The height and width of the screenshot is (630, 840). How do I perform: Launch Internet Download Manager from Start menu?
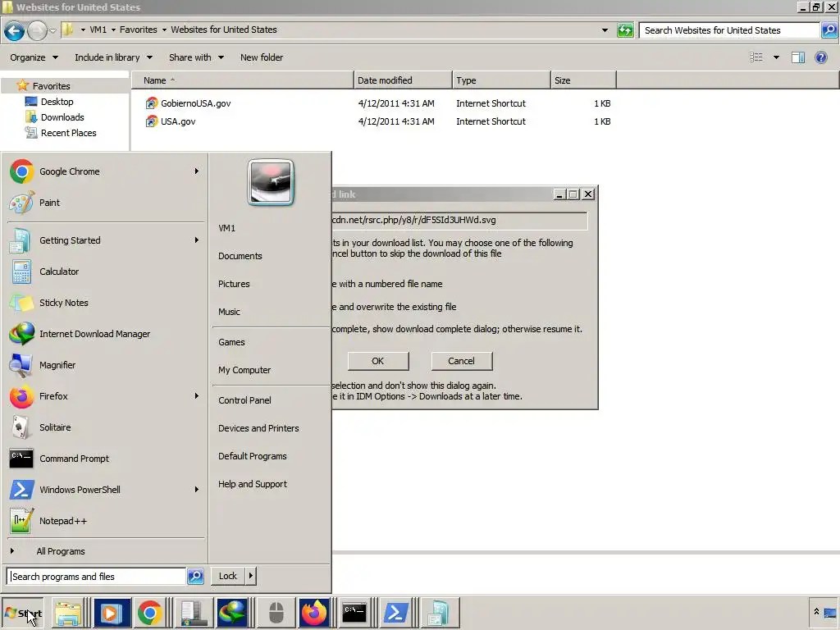pyautogui.click(x=103, y=334)
